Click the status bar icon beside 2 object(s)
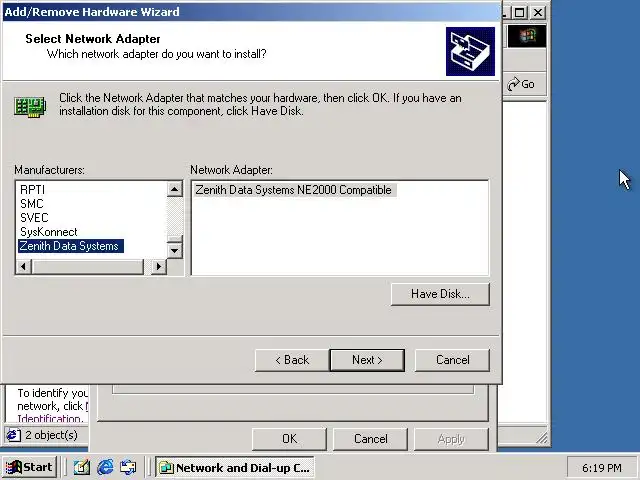Image resolution: width=640 pixels, height=480 pixels. click(x=13, y=435)
